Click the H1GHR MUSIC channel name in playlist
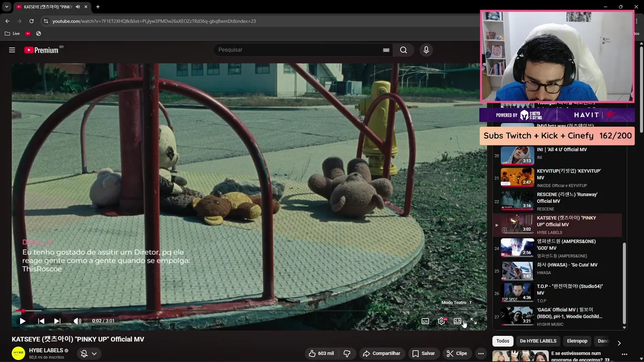644x362 pixels. pos(550,324)
